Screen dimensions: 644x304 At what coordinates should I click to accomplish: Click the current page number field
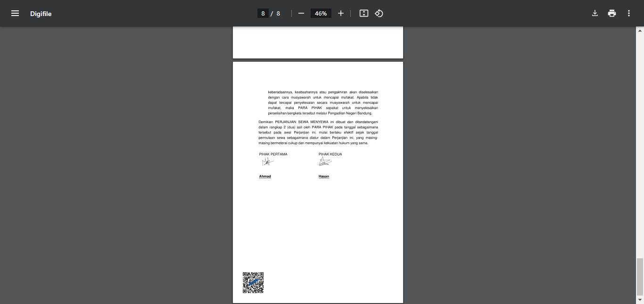coord(263,13)
